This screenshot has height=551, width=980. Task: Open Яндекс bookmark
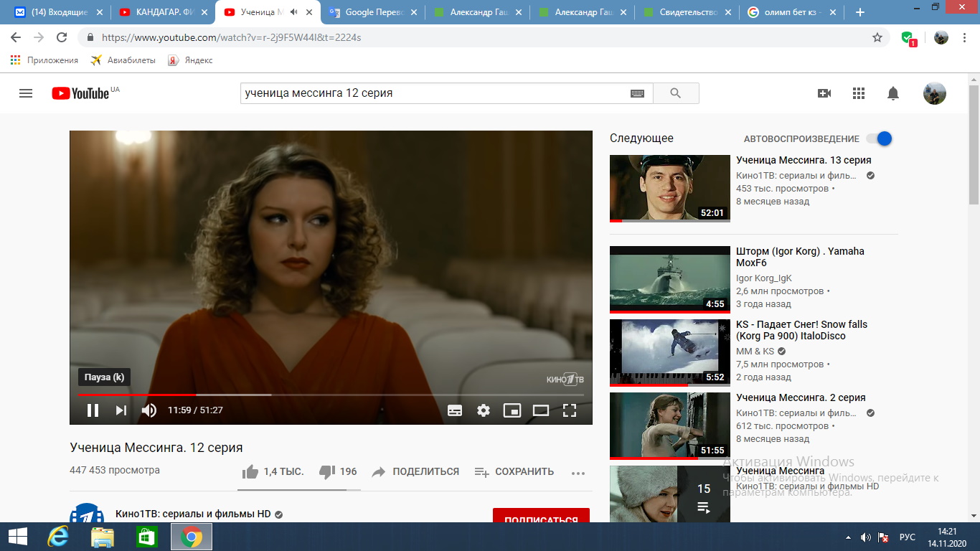pyautogui.click(x=190, y=60)
